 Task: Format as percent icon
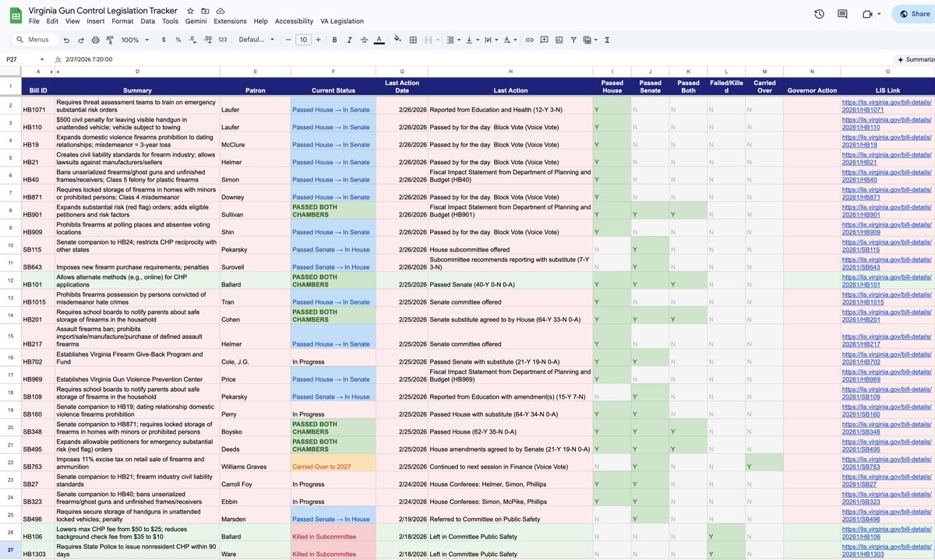(178, 40)
